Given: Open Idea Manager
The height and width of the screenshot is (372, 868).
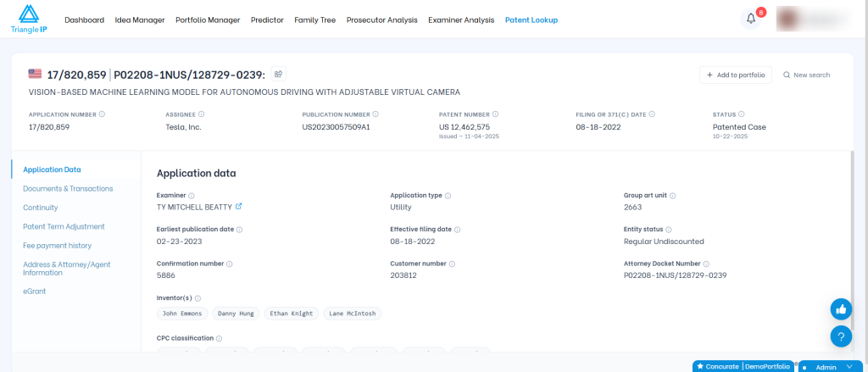Looking at the screenshot, I should click(x=140, y=20).
